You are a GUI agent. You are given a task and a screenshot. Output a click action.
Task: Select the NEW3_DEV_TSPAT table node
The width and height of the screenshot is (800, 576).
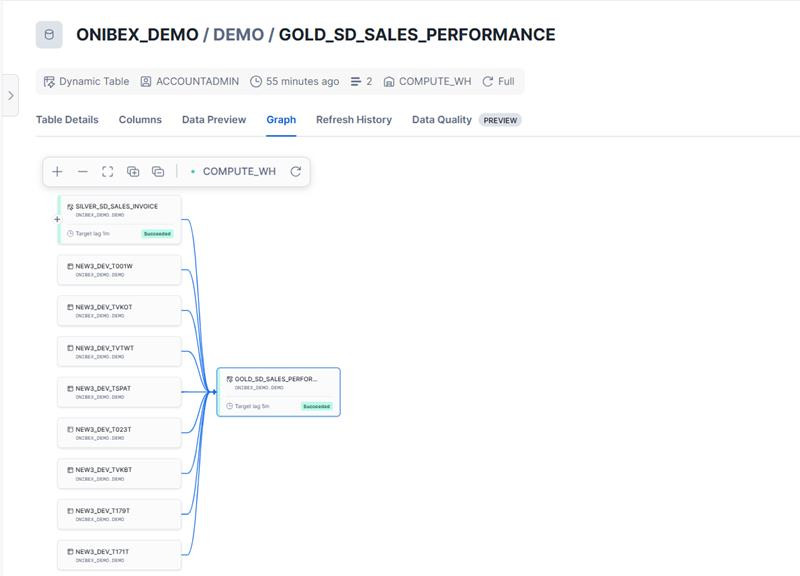(120, 391)
